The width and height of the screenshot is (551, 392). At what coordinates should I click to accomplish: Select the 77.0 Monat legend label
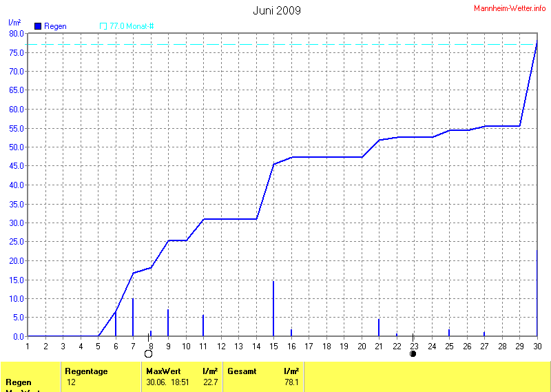(132, 26)
